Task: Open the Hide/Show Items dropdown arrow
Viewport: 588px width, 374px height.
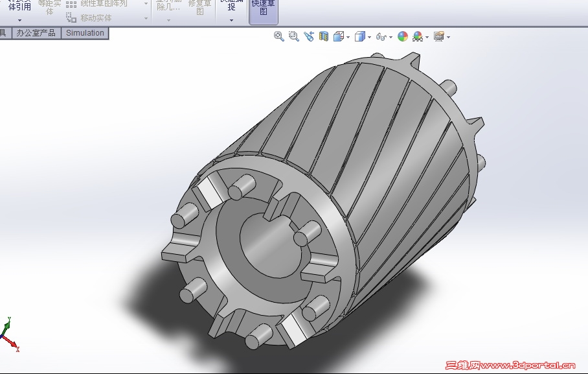Action: point(391,37)
